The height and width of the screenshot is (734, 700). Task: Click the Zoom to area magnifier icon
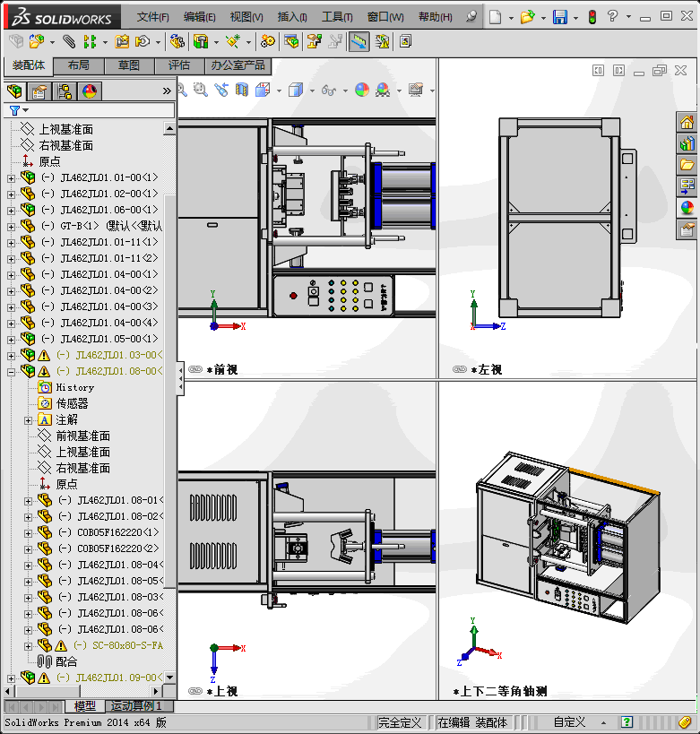pyautogui.click(x=201, y=90)
